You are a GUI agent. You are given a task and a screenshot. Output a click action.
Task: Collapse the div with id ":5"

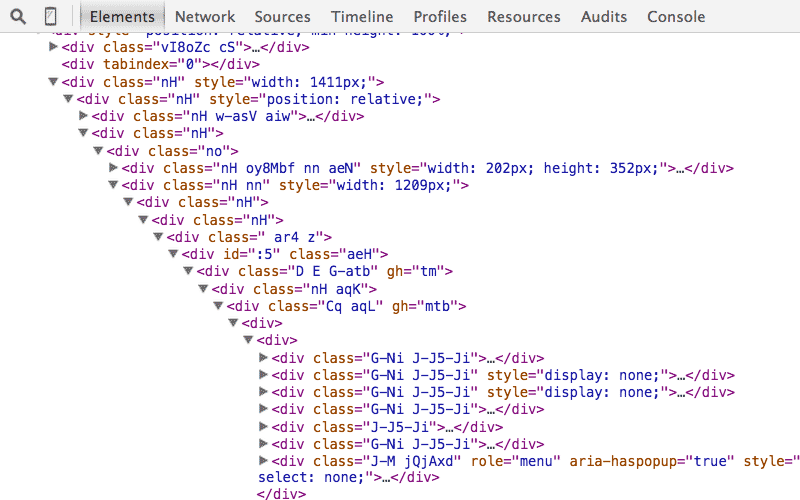coord(173,255)
